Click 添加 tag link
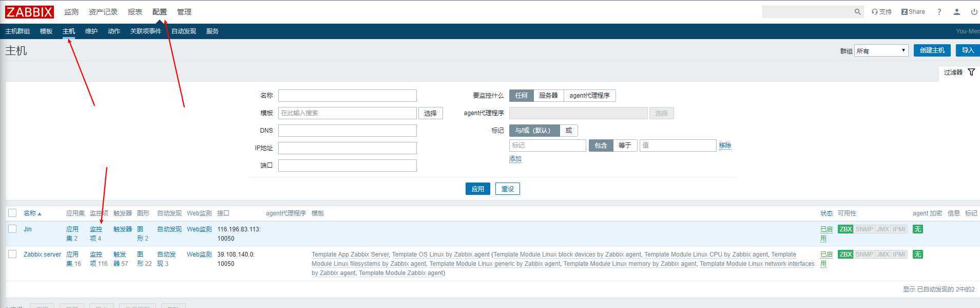The image size is (980, 308). [515, 159]
